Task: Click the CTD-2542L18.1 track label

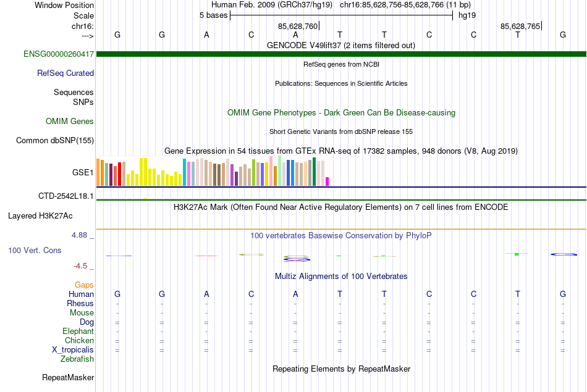Action: pyautogui.click(x=66, y=196)
